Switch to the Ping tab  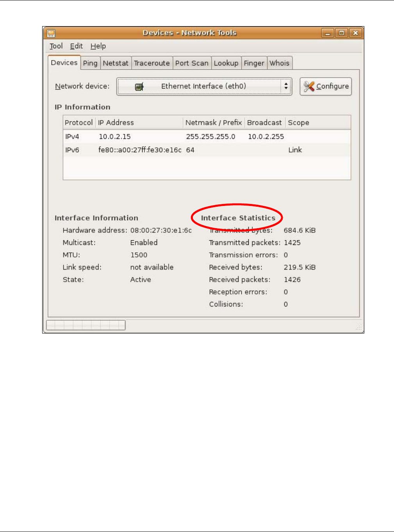90,63
